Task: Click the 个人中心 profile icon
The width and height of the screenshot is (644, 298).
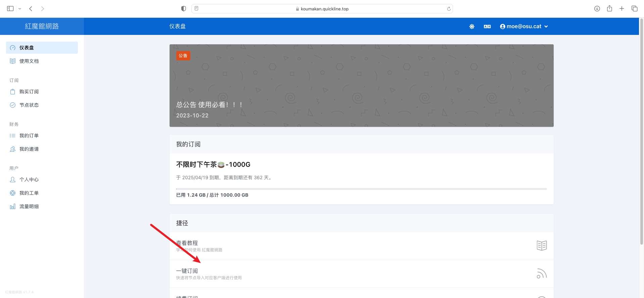Action: (13, 180)
